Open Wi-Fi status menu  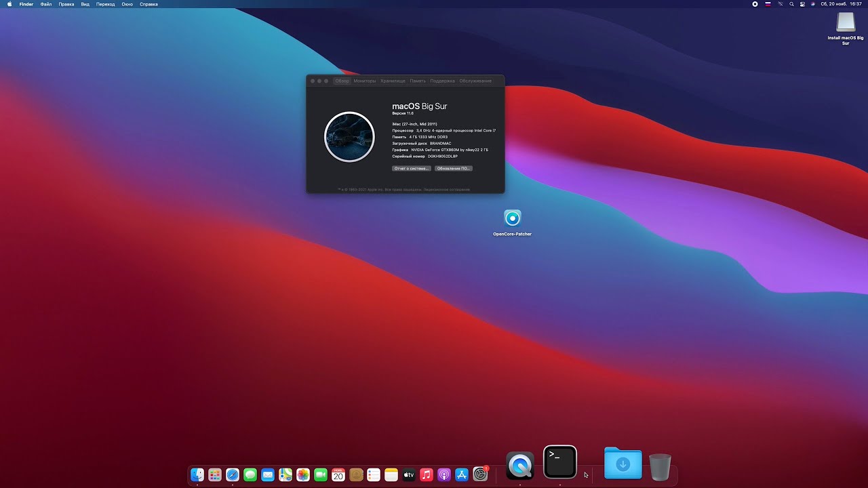781,4
